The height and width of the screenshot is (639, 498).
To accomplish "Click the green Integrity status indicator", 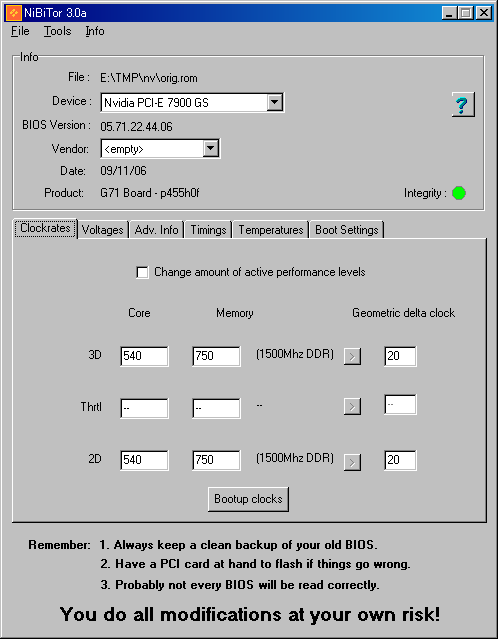I will coord(459,193).
